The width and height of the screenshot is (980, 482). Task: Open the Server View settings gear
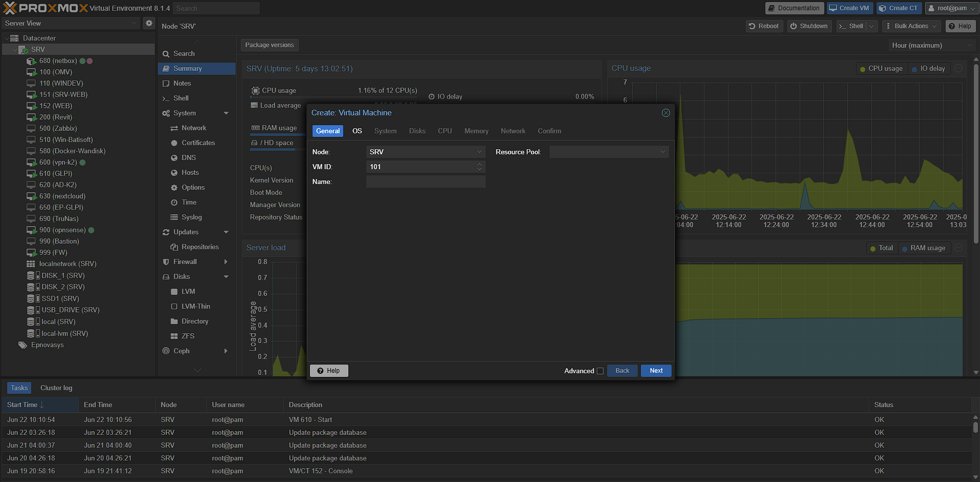click(149, 23)
